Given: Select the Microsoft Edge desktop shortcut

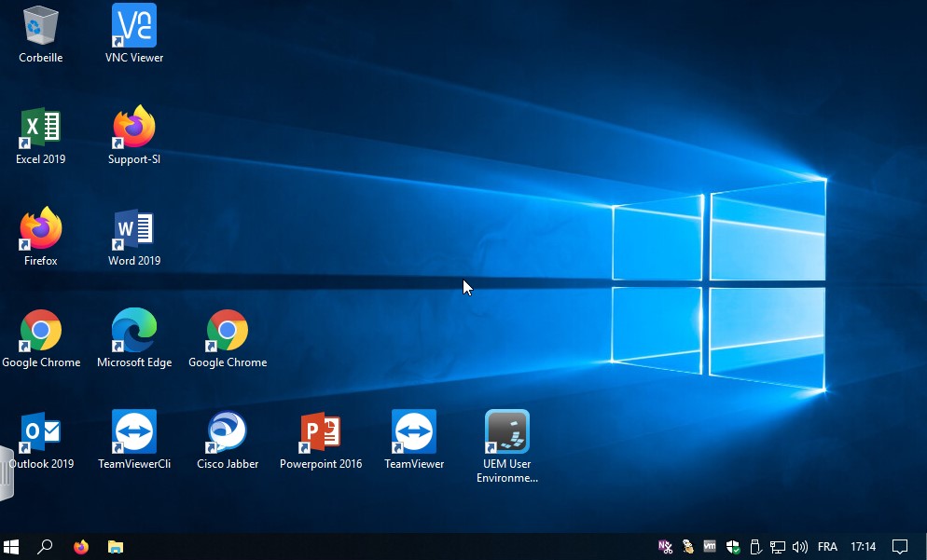Looking at the screenshot, I should [x=134, y=332].
